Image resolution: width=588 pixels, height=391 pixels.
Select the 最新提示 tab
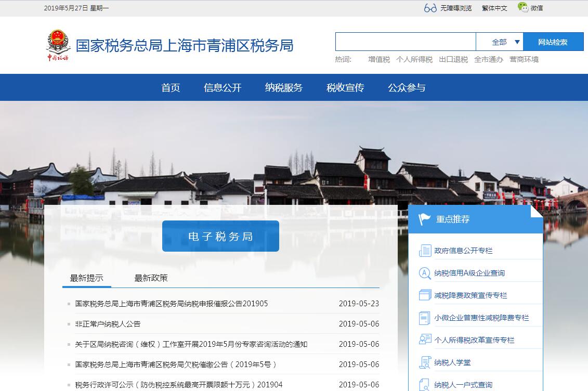tap(86, 278)
